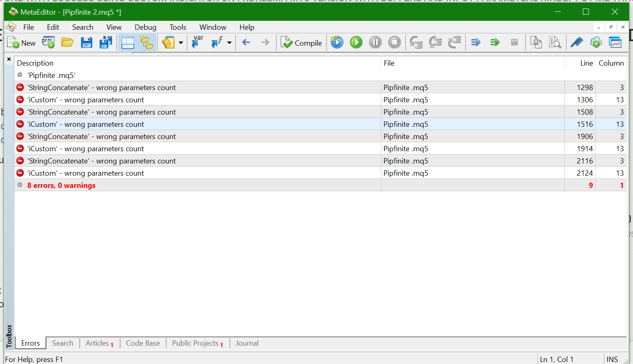Select the StringConcatenate error at line 2116

coord(320,161)
